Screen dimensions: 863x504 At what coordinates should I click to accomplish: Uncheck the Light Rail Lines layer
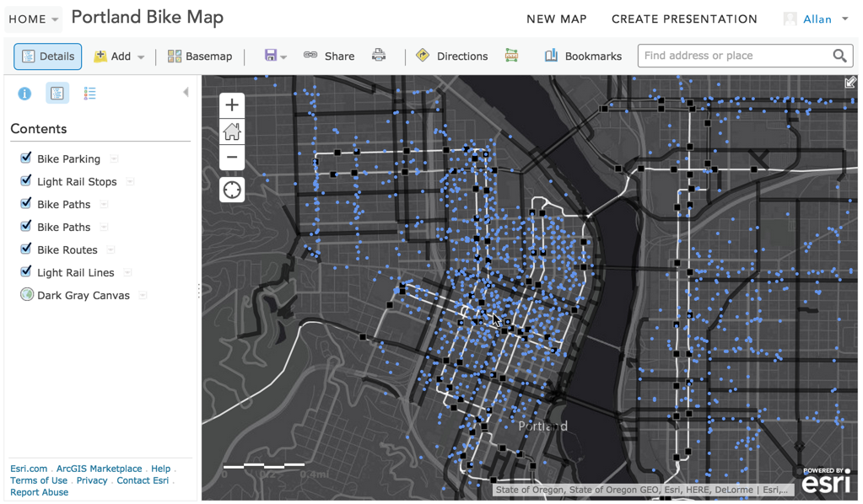[x=25, y=271]
